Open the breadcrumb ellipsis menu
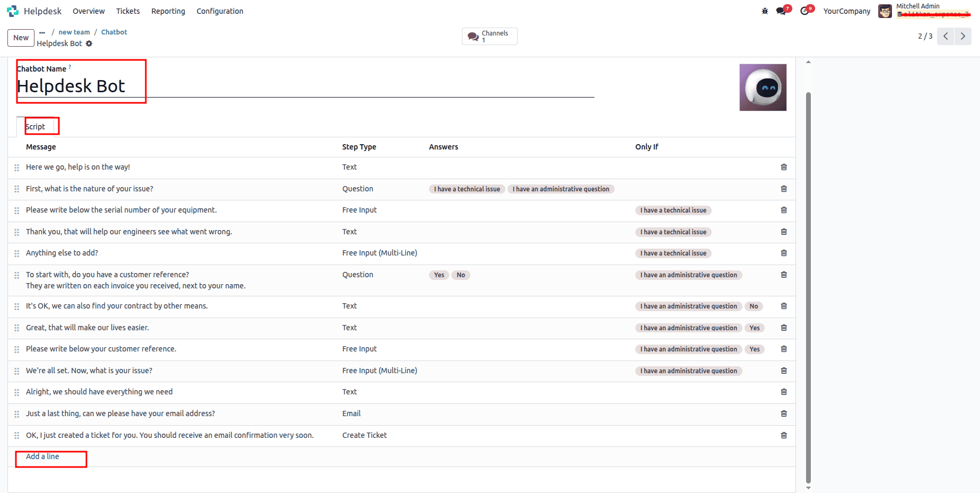This screenshot has height=493, width=980. (42, 32)
